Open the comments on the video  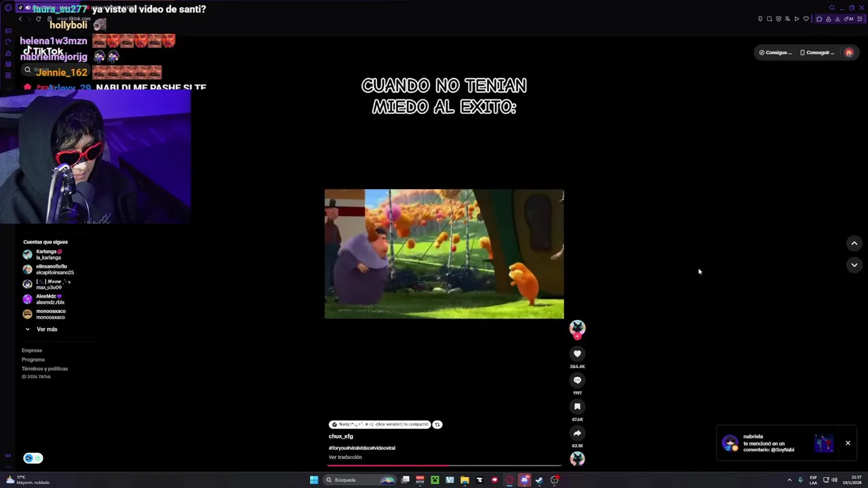point(577,380)
